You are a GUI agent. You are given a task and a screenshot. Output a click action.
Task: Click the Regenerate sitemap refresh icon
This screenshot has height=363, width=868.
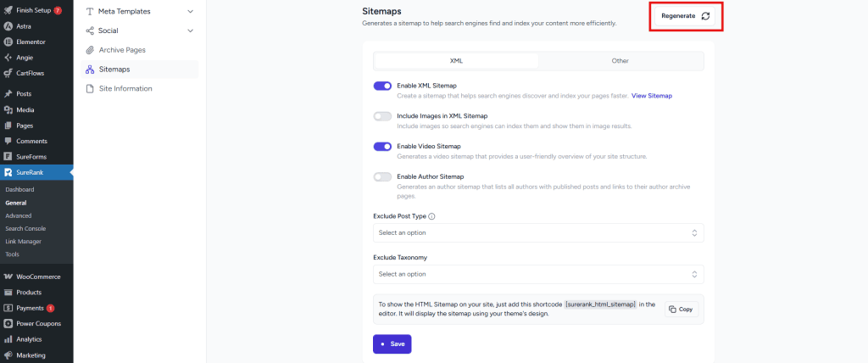pos(705,16)
